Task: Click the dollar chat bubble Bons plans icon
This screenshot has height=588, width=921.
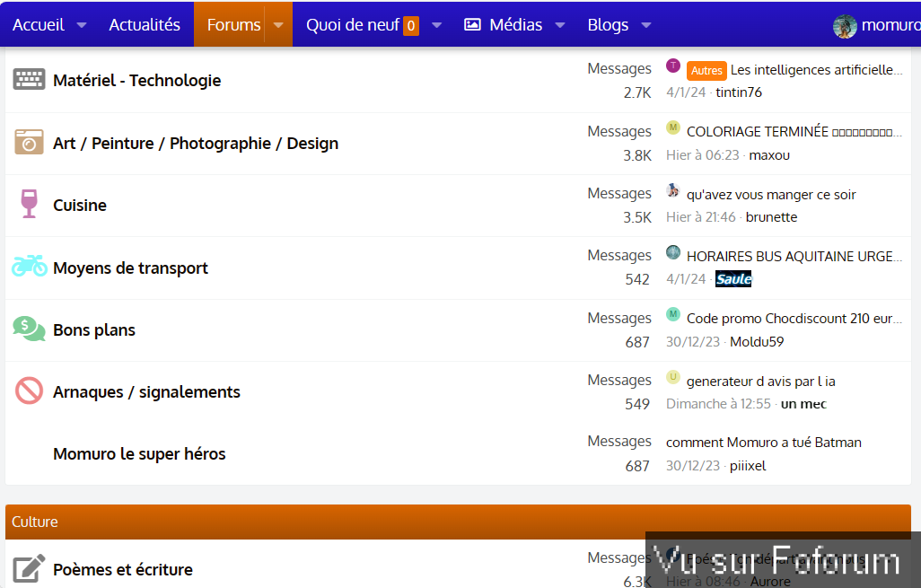Action: 29,329
